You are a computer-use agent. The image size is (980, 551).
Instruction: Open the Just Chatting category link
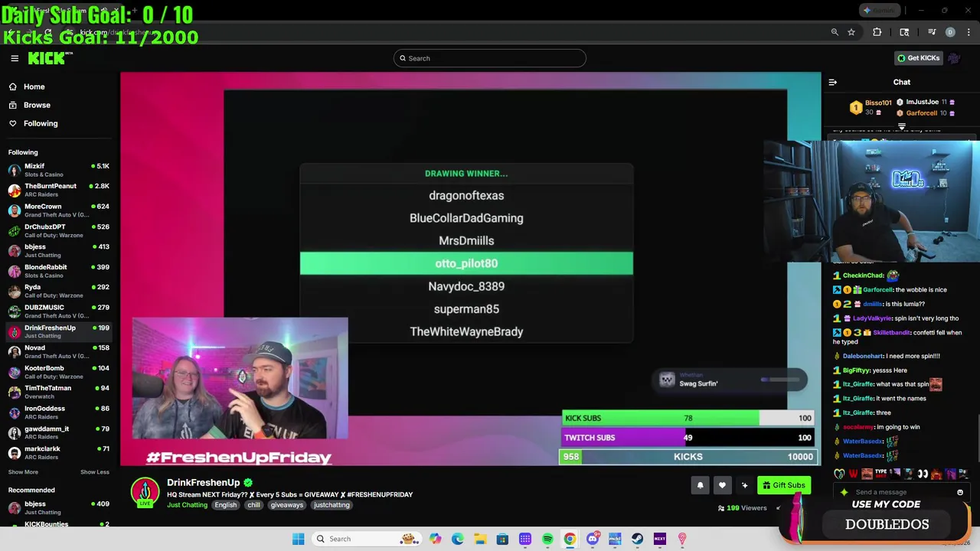[187, 505]
